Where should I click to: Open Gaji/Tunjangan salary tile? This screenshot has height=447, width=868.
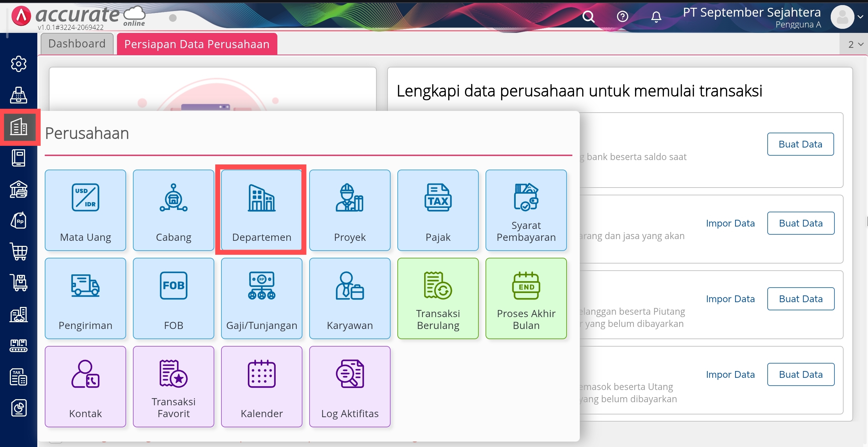coord(261,298)
